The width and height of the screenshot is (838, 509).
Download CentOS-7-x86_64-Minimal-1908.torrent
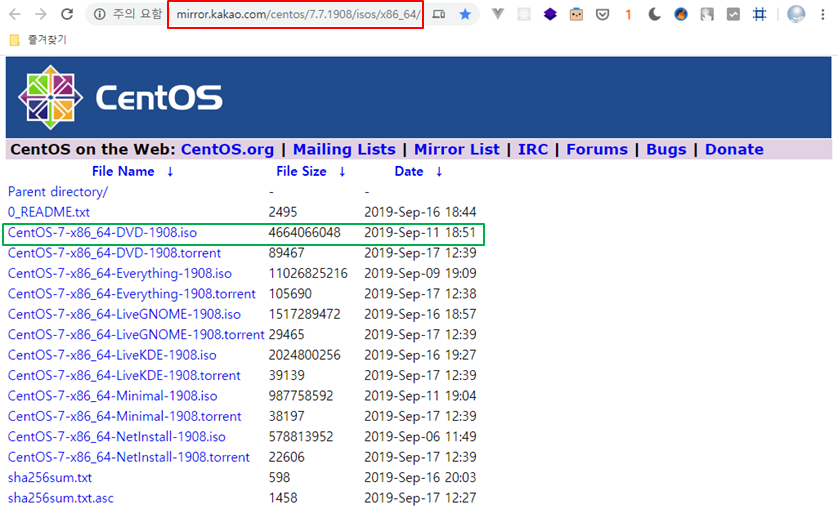pos(125,417)
